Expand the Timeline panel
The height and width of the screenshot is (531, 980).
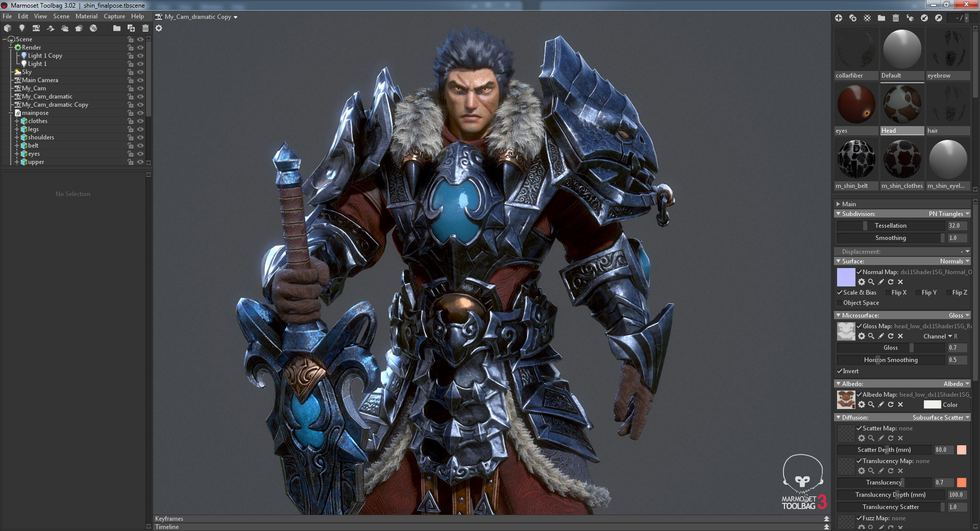(x=826, y=527)
